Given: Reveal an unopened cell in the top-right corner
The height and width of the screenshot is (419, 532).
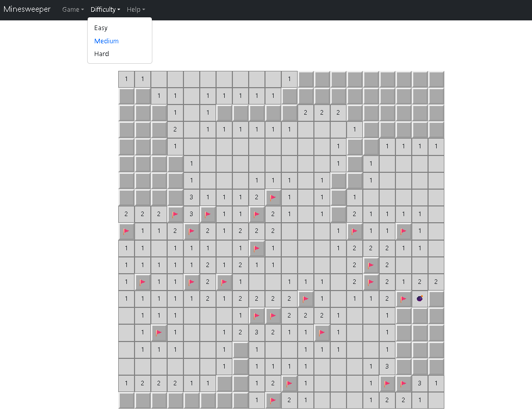Looking at the screenshot, I should point(436,79).
